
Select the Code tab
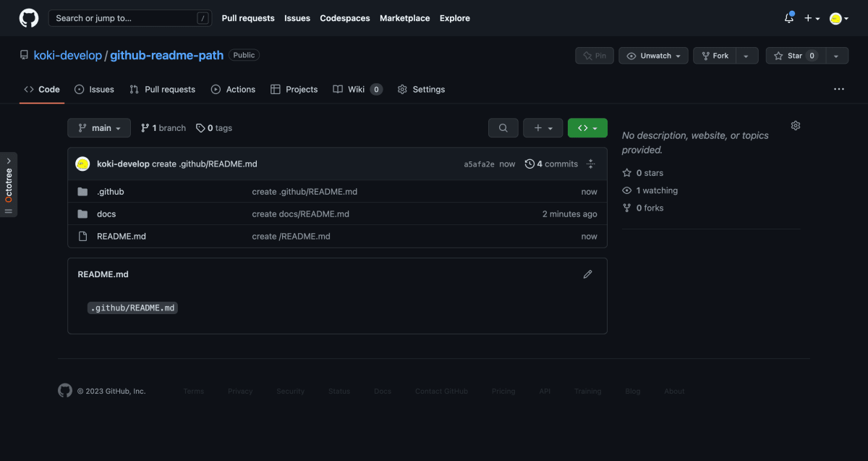tap(42, 89)
